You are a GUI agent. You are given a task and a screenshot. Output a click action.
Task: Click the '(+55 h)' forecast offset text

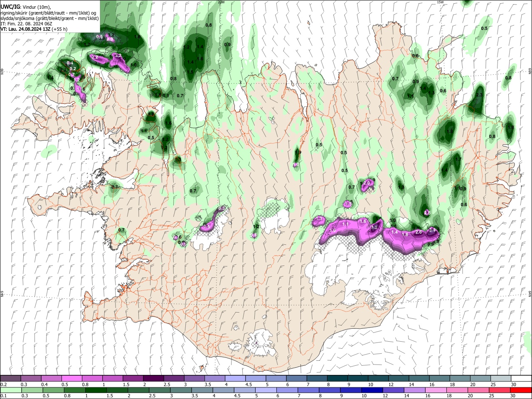[59, 29]
